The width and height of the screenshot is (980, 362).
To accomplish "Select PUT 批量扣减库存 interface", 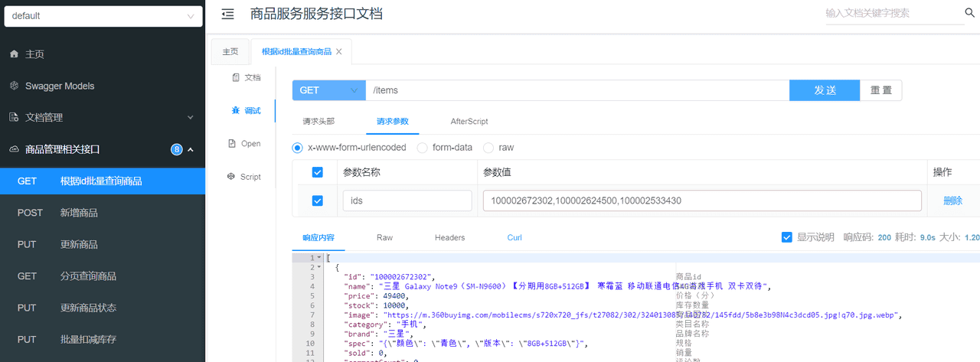I will coord(103,339).
